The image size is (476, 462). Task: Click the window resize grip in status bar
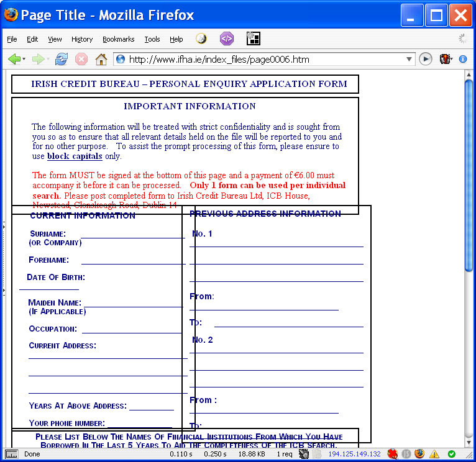coord(469,455)
